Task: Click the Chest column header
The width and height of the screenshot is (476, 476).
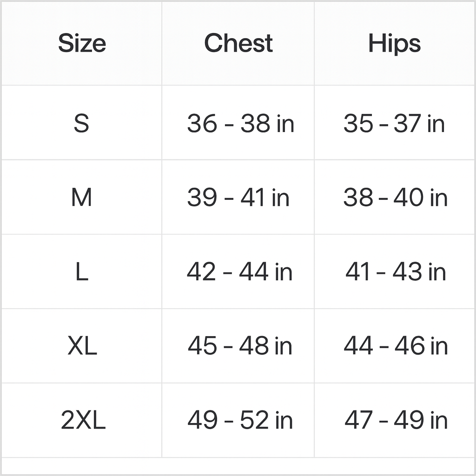Action: pos(238,44)
